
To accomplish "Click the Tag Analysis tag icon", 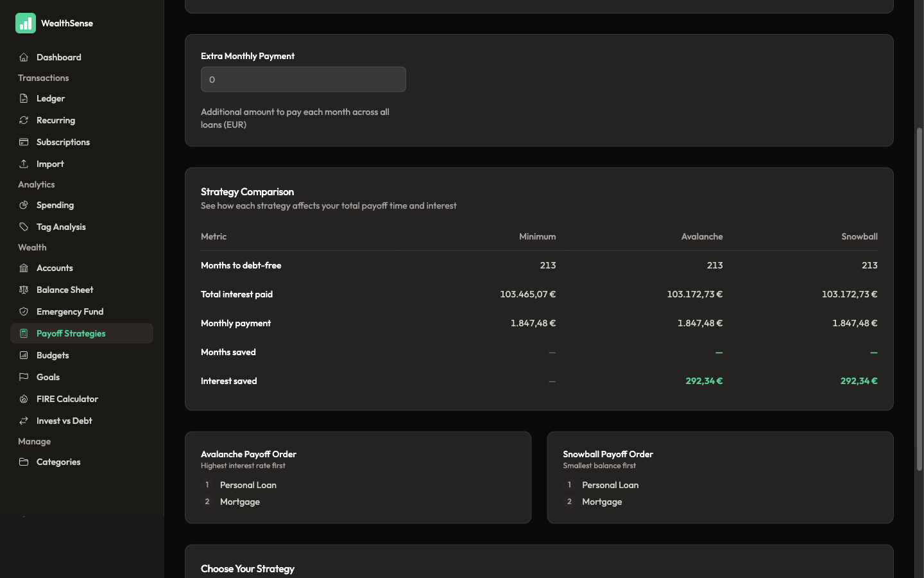I will click(x=24, y=227).
